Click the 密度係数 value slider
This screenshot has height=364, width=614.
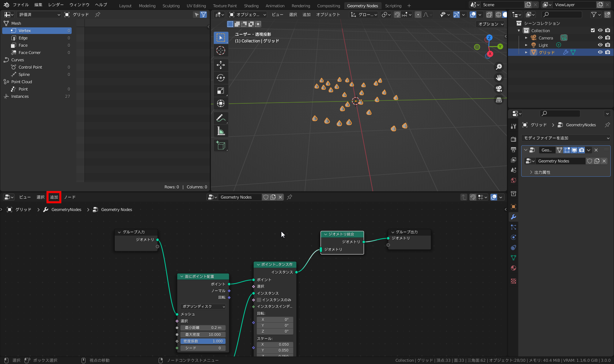pos(203,341)
